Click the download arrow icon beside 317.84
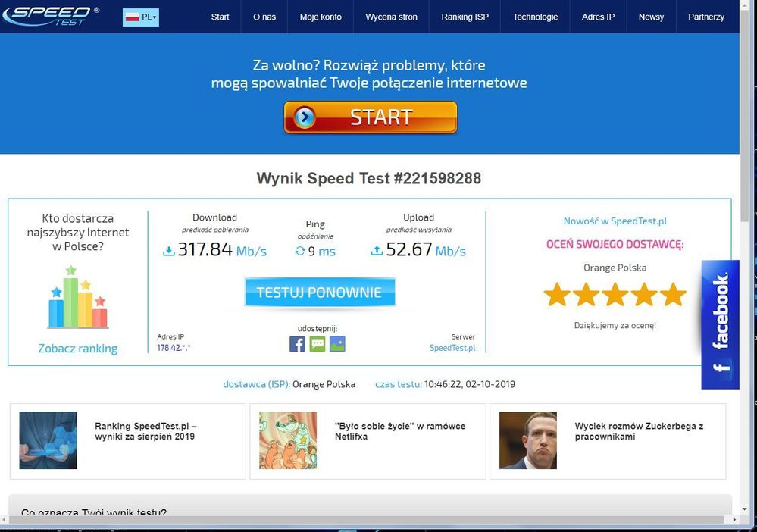The image size is (757, 532). point(170,250)
